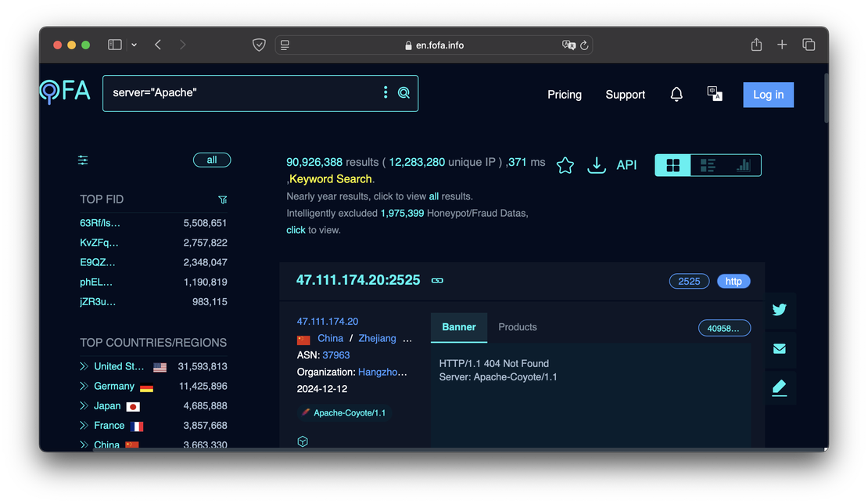Screen dimensions: 868x504
Task: Switch to grid card view
Action: [x=673, y=165]
